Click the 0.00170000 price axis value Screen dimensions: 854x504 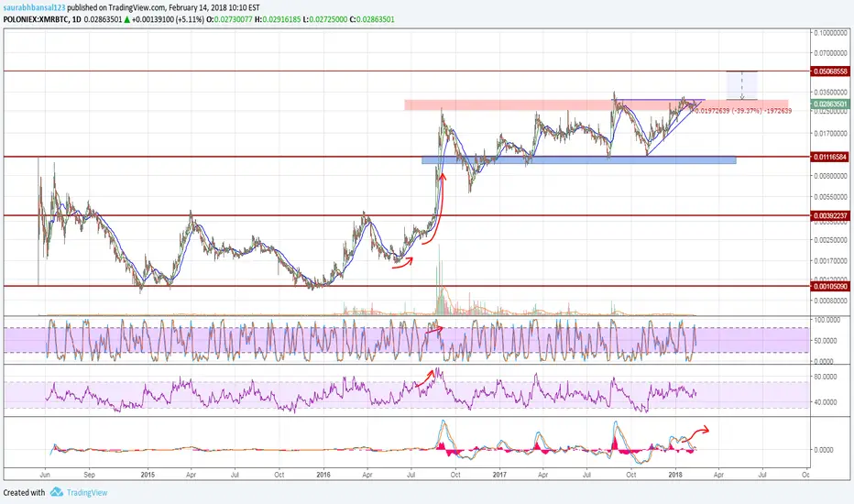(831, 261)
